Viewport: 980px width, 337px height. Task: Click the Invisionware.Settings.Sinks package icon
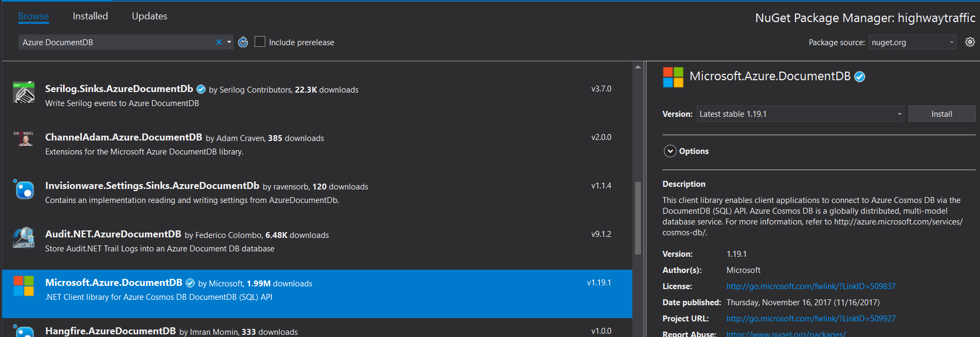pos(24,189)
